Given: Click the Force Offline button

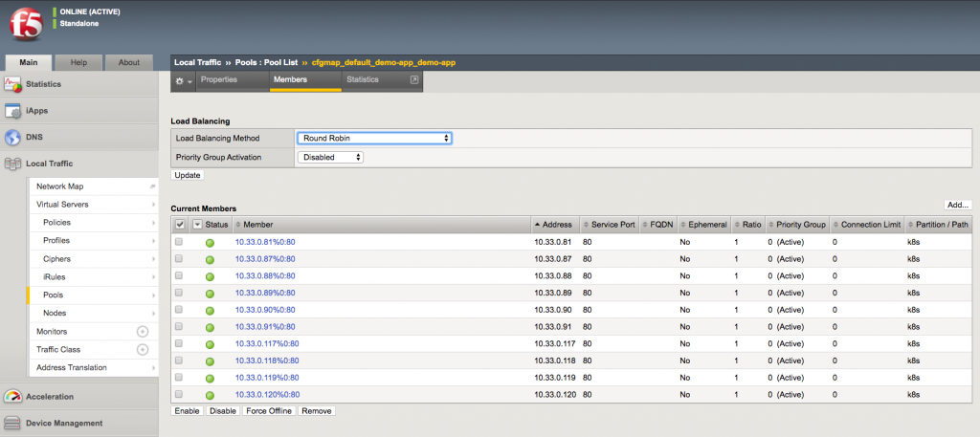Looking at the screenshot, I should (x=268, y=411).
